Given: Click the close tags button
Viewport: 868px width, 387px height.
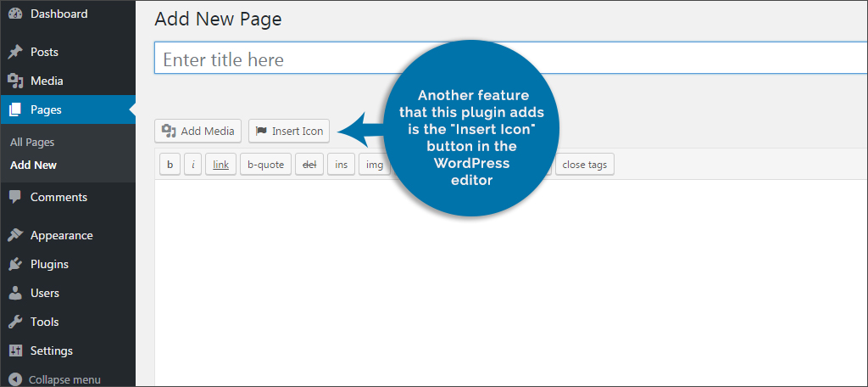Looking at the screenshot, I should point(585,165).
